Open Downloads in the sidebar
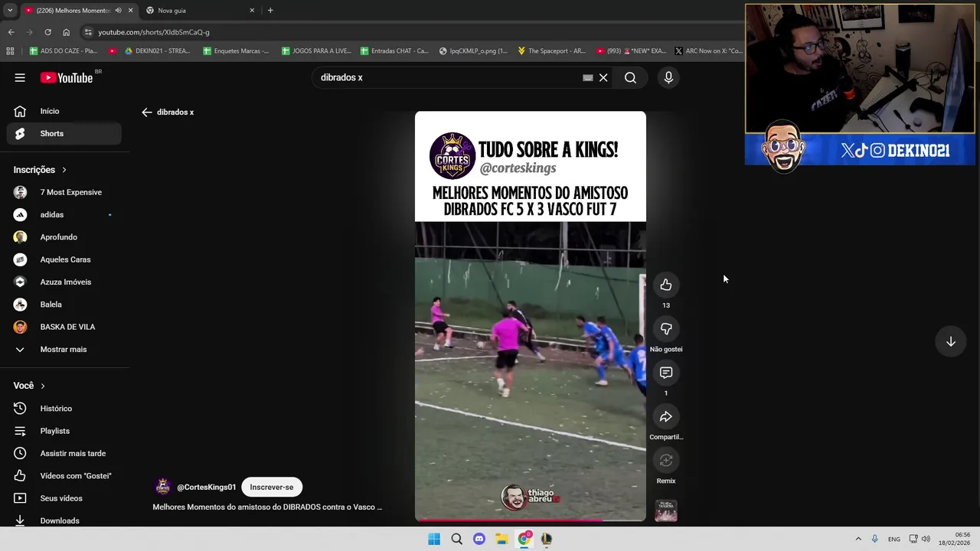980x551 pixels. pos(64,520)
